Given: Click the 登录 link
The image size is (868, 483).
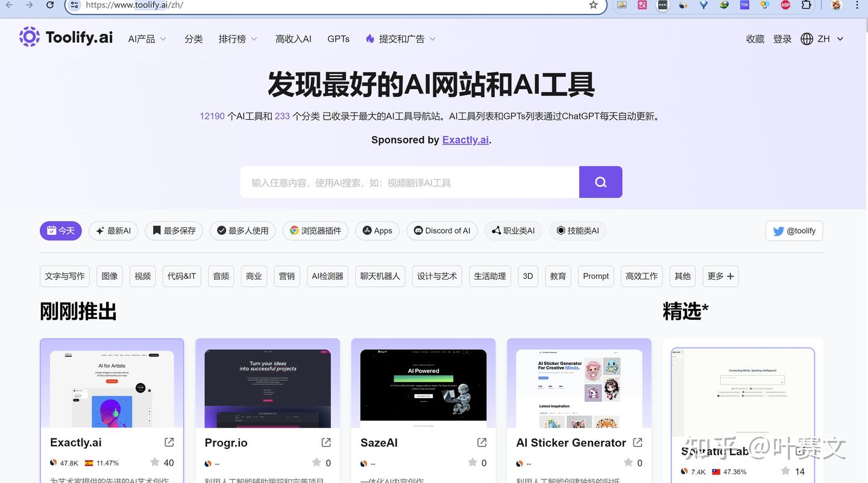Looking at the screenshot, I should click(x=782, y=39).
